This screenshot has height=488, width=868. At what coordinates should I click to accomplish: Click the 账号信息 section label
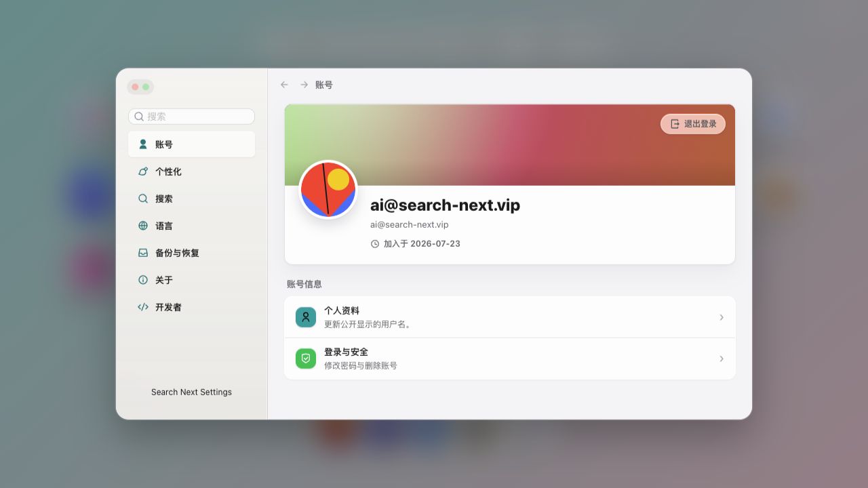[x=304, y=284]
